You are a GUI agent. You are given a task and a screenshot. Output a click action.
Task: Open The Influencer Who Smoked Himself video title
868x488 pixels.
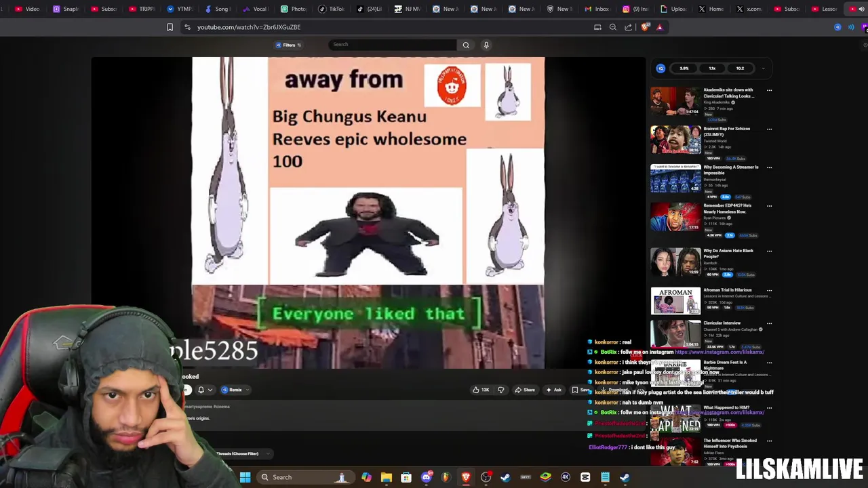pos(730,443)
